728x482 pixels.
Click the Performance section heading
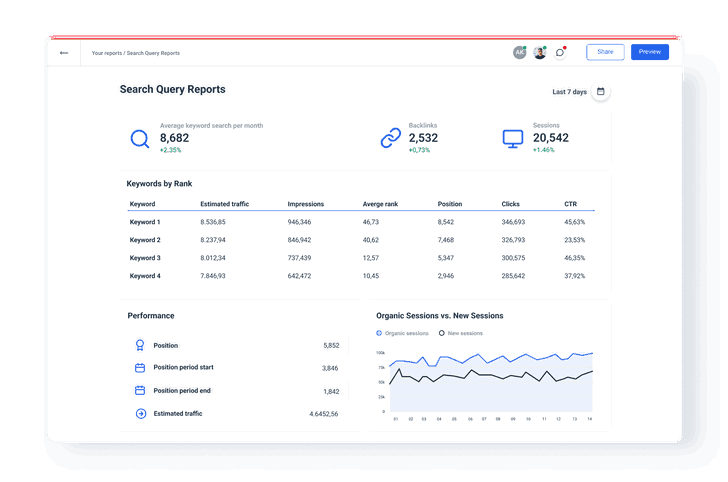(151, 316)
